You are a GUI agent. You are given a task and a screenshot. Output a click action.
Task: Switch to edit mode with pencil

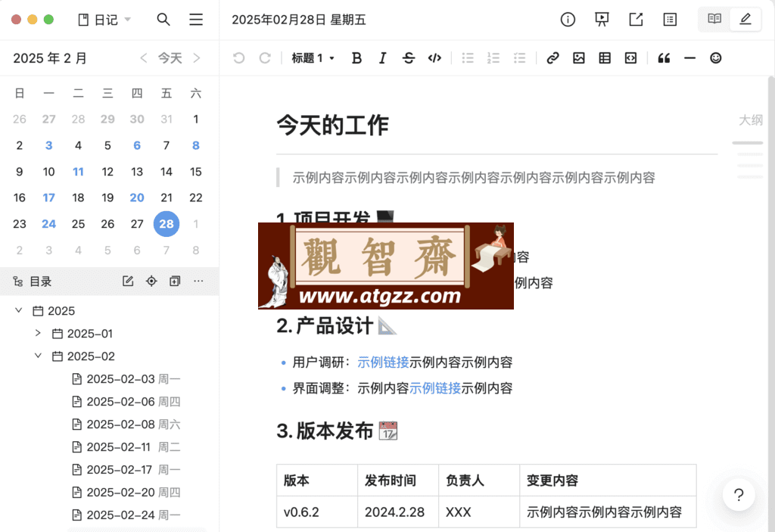pos(745,19)
